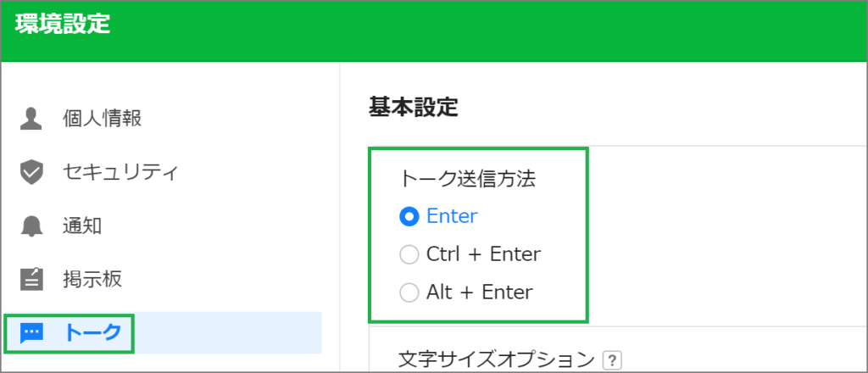
Task: Click the "Ctrl + Enter" label text
Action: click(483, 254)
